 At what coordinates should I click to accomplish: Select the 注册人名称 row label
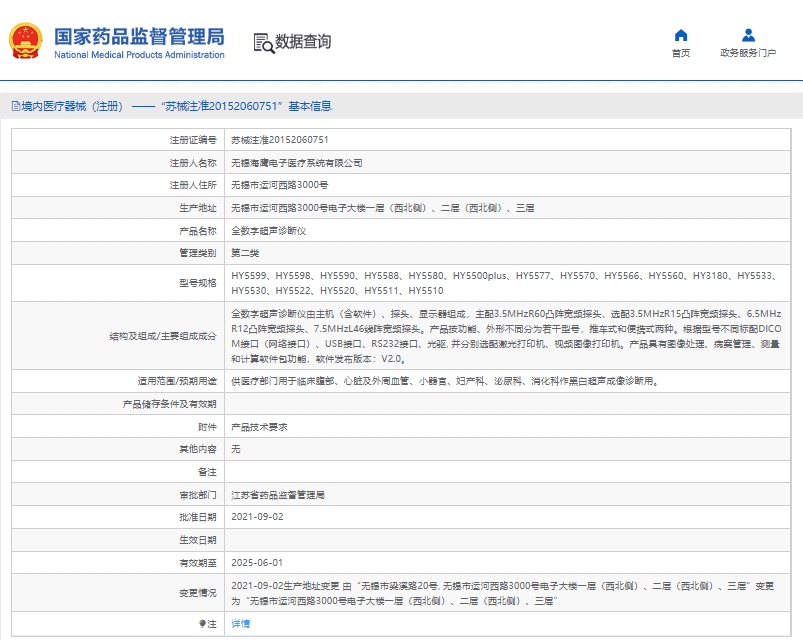coord(193,163)
